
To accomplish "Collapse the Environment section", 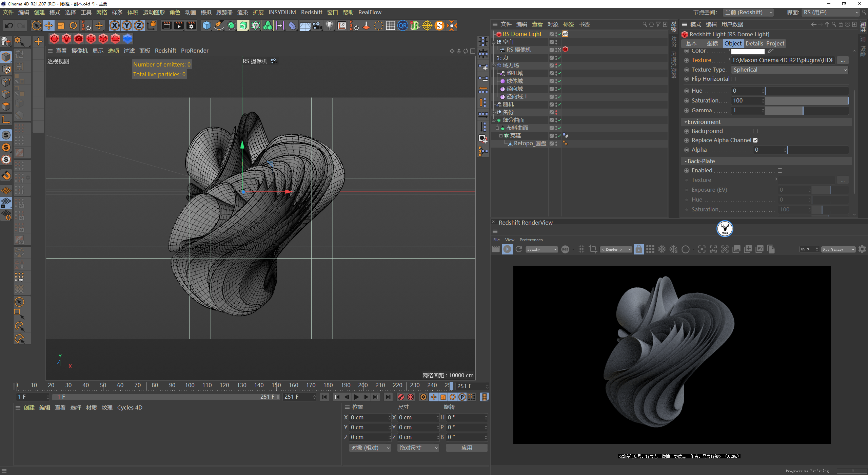I will pos(686,122).
